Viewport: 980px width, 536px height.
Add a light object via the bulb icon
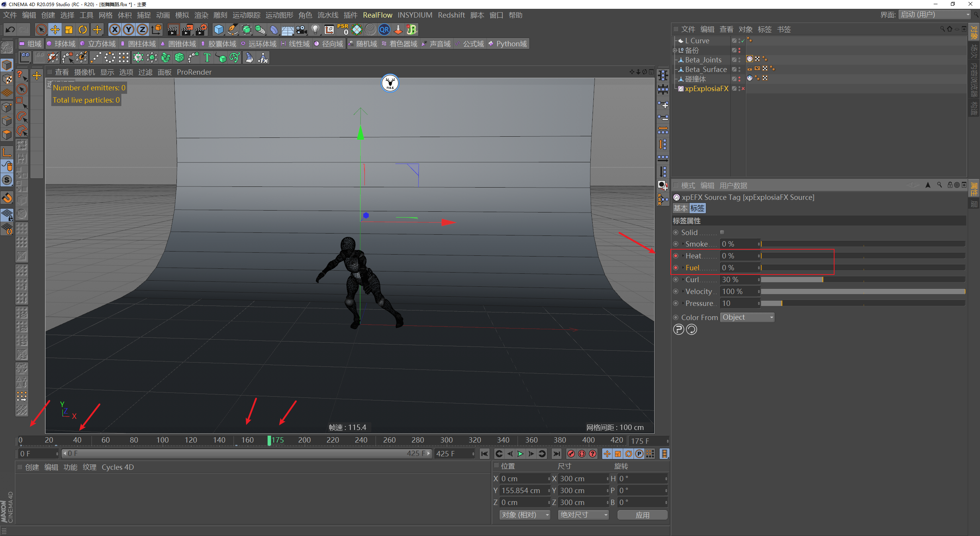pyautogui.click(x=315, y=29)
